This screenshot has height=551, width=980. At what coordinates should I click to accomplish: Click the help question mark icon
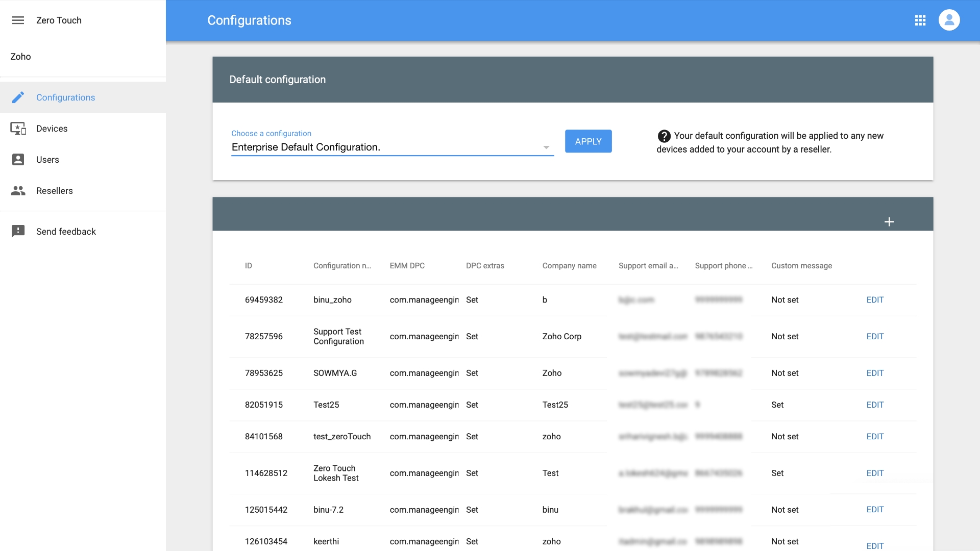[x=664, y=136]
